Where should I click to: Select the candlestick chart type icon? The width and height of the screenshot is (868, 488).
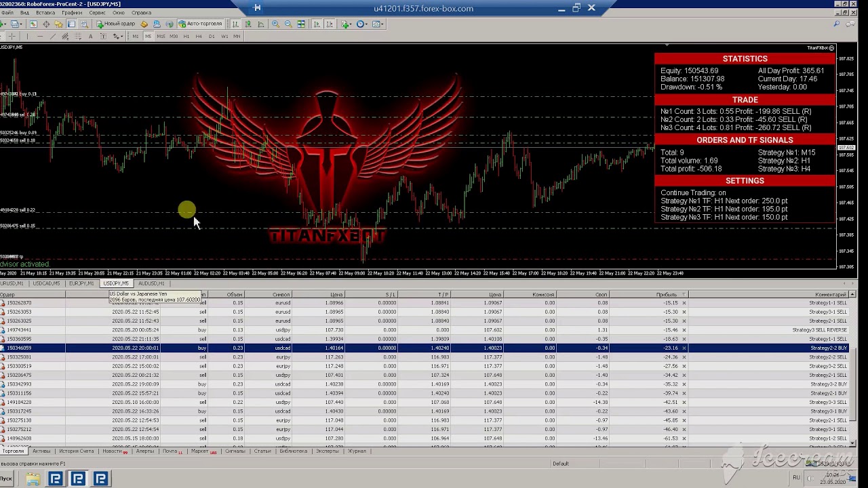coord(248,24)
